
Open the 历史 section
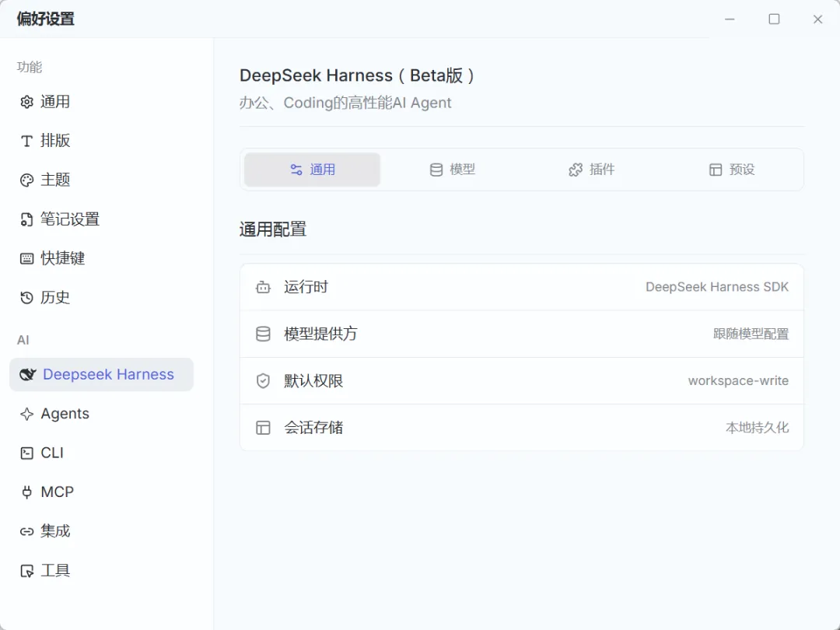click(x=101, y=298)
